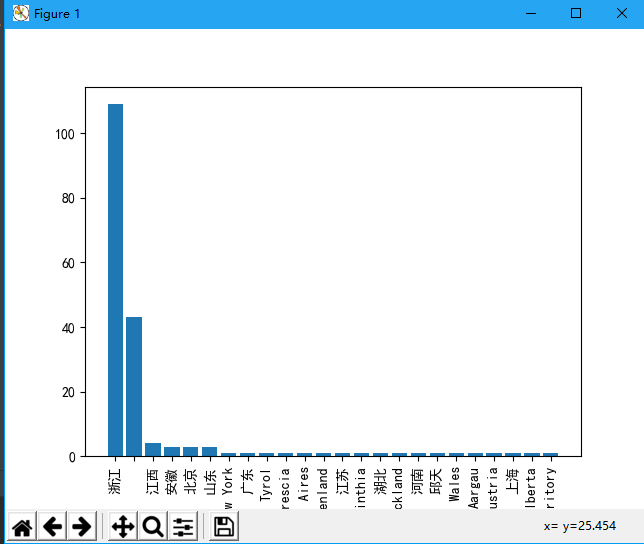Activate the Zoom to rectangle tool
Image resolution: width=644 pixels, height=544 pixels.
point(153,526)
